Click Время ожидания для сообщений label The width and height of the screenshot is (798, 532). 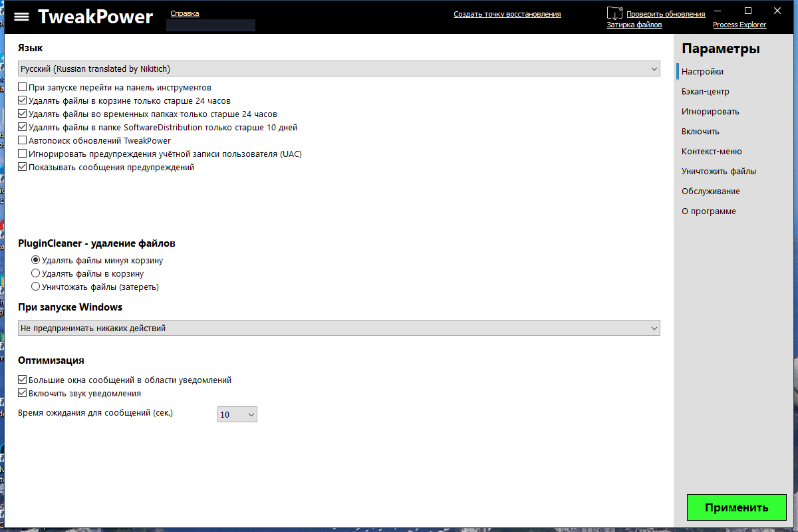tap(95, 413)
